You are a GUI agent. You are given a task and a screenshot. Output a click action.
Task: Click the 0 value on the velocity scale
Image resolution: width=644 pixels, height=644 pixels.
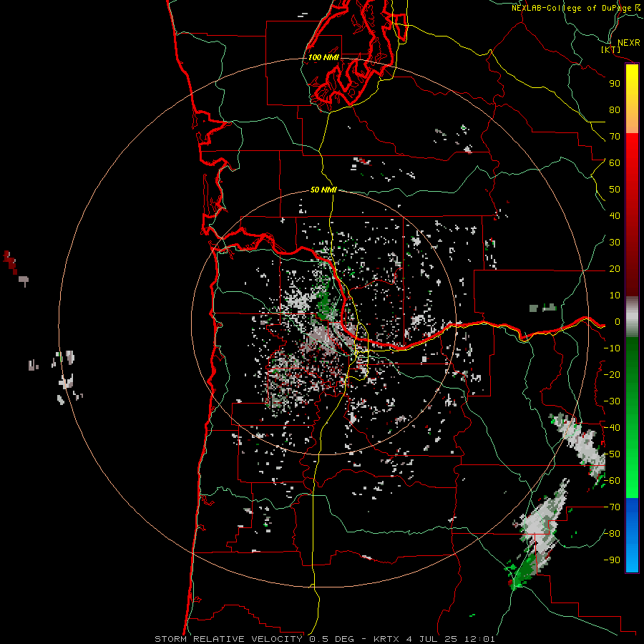tap(618, 321)
